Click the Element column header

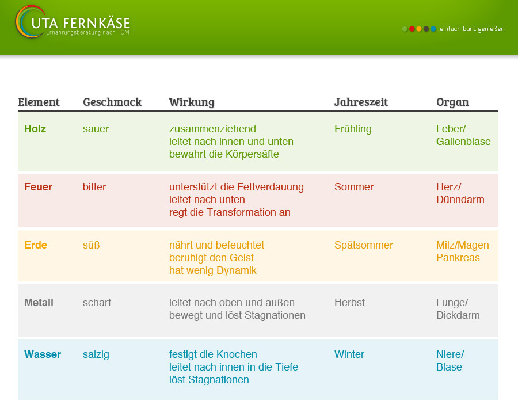39,102
